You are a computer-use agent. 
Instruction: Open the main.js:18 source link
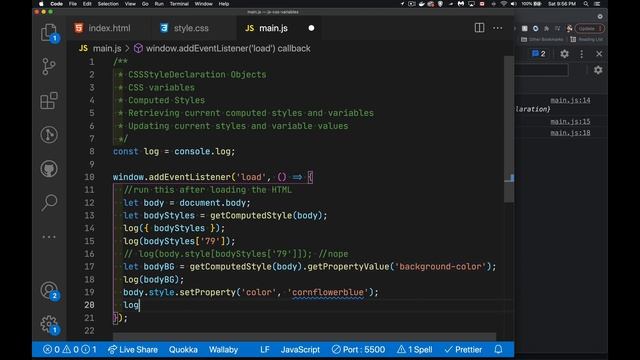pyautogui.click(x=570, y=133)
